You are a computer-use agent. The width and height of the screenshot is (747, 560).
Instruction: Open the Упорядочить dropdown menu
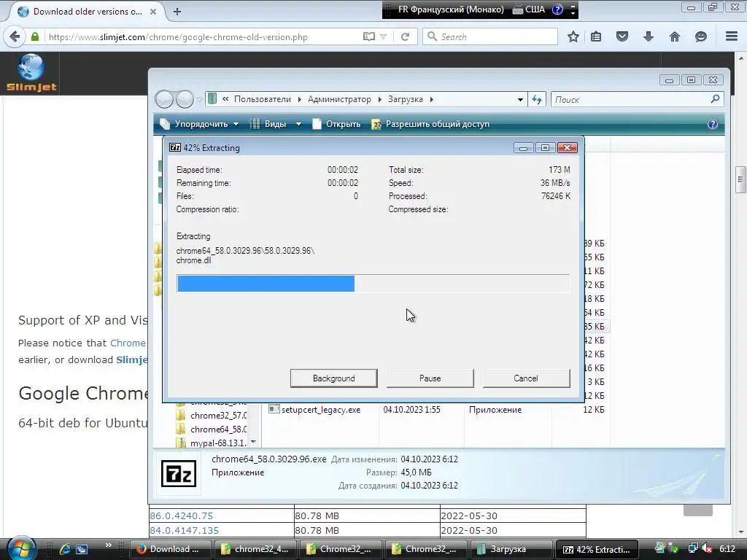199,124
